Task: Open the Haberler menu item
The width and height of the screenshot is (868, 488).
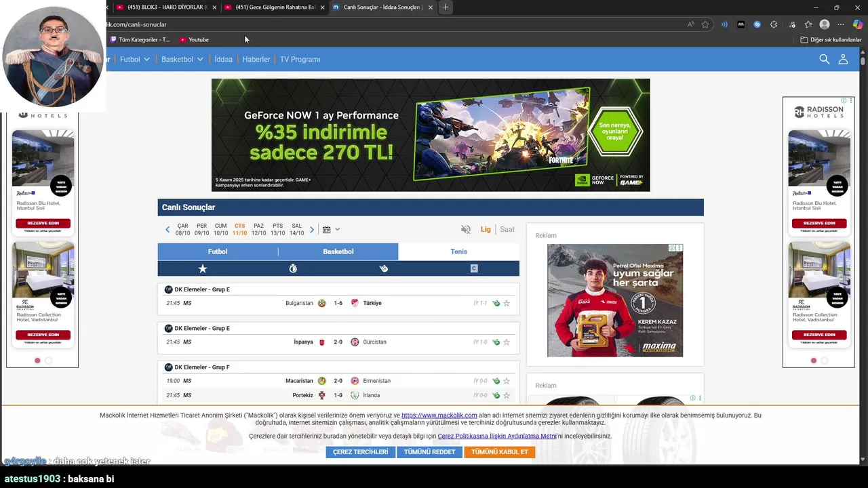Action: point(256,59)
